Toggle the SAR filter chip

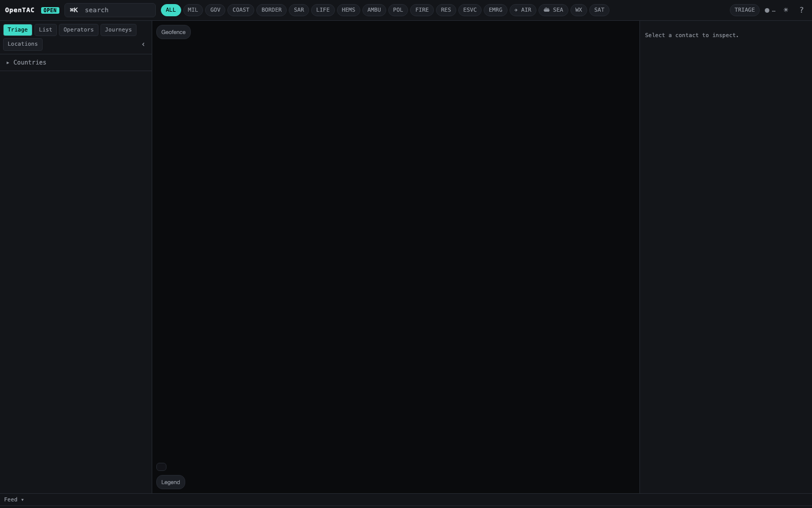(299, 10)
